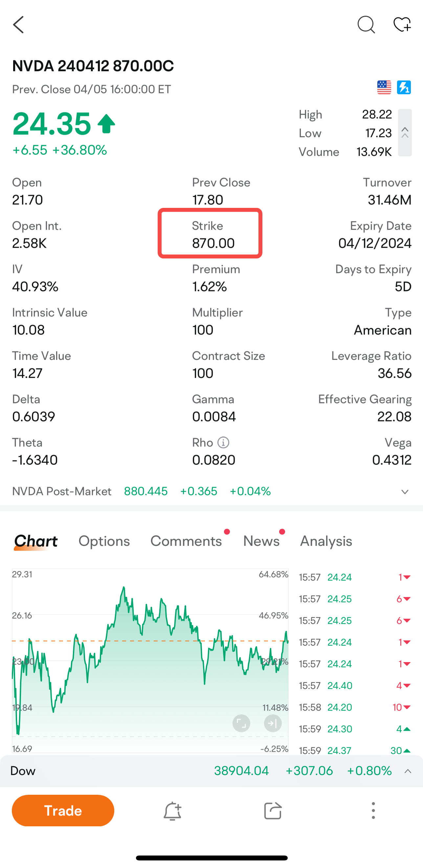
Task: Open the Comments tab
Action: [x=186, y=541]
